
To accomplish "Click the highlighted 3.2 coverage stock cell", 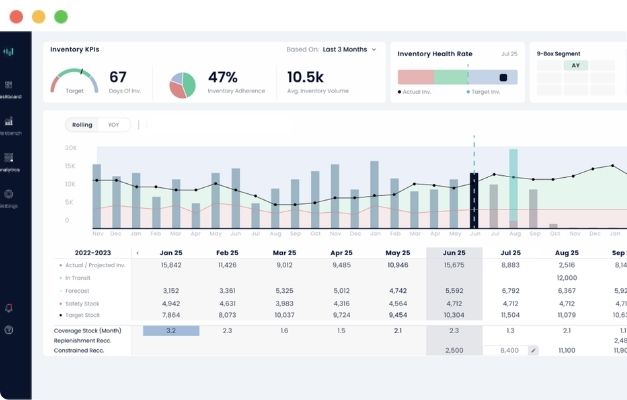I will tap(171, 331).
